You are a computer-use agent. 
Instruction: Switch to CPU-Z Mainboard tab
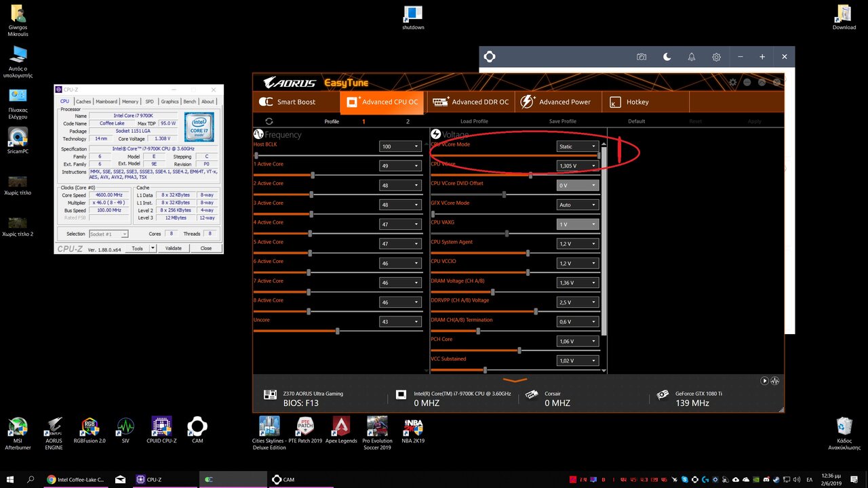pyautogui.click(x=106, y=102)
